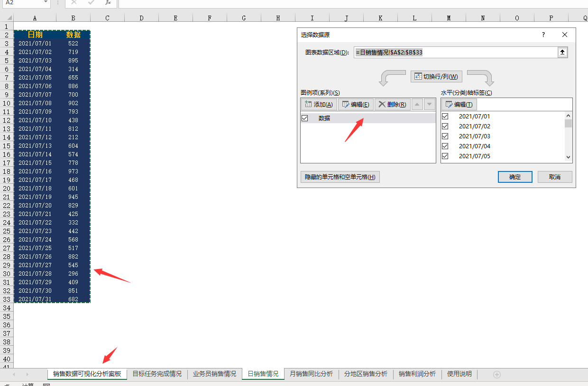
Task: Select column B header
Action: point(73,18)
